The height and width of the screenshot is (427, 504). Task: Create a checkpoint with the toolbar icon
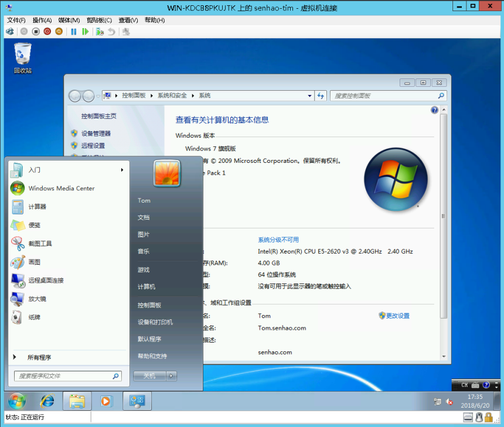tap(100, 32)
